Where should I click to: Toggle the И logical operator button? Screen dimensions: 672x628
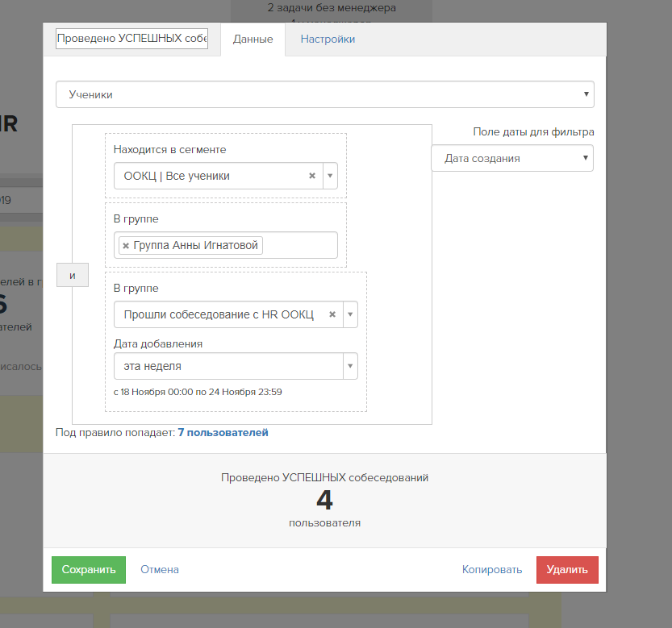pyautogui.click(x=73, y=275)
